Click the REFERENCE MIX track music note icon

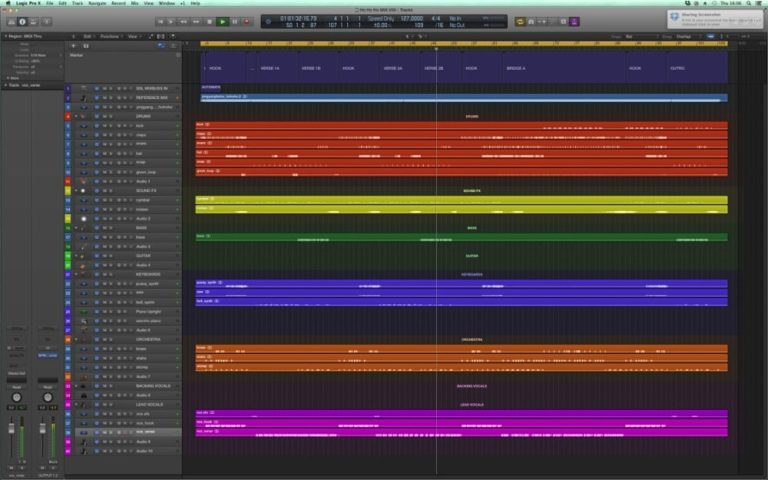84,97
